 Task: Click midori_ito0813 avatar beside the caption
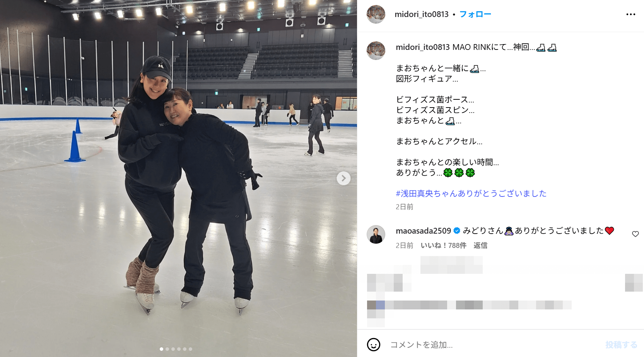(x=376, y=51)
